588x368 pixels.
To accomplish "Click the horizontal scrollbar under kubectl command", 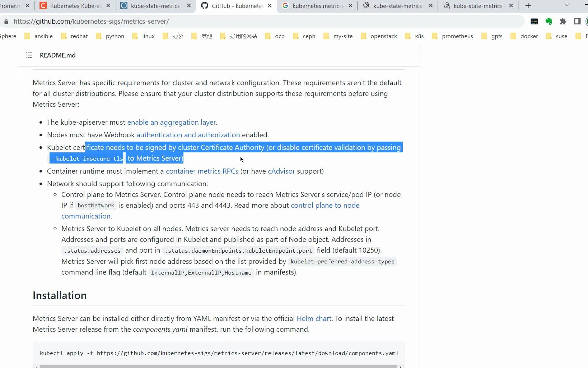I will tap(218, 367).
